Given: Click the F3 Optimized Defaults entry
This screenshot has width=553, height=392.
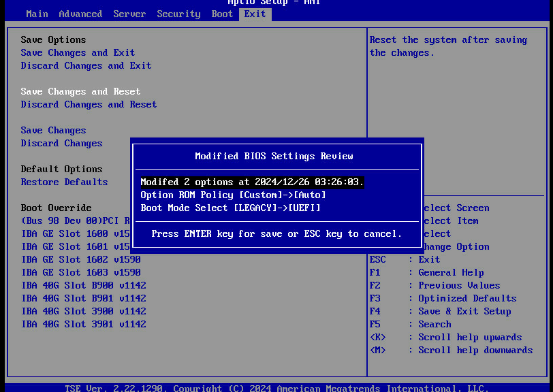Looking at the screenshot, I should pyautogui.click(x=443, y=298).
